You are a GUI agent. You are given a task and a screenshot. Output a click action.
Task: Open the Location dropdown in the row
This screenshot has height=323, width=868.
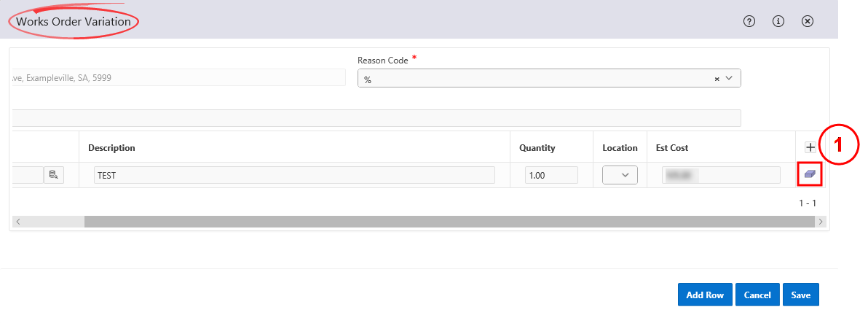click(x=620, y=175)
